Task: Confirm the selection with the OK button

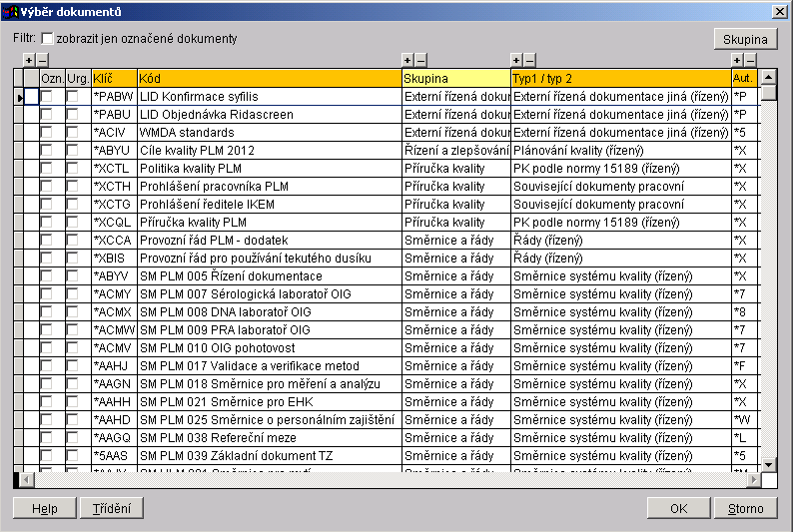Action: click(678, 508)
